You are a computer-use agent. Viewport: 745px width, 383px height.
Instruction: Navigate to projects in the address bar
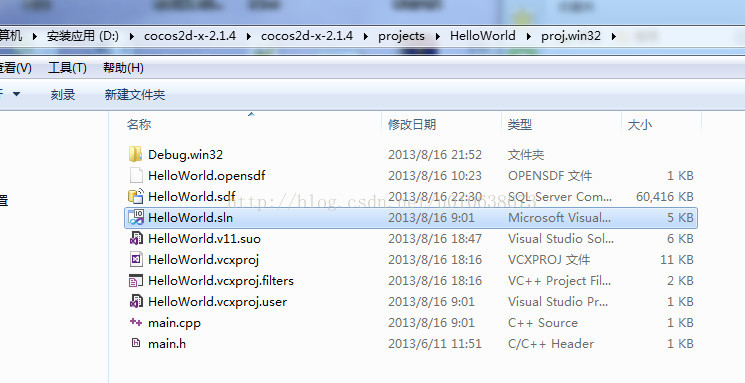click(401, 36)
